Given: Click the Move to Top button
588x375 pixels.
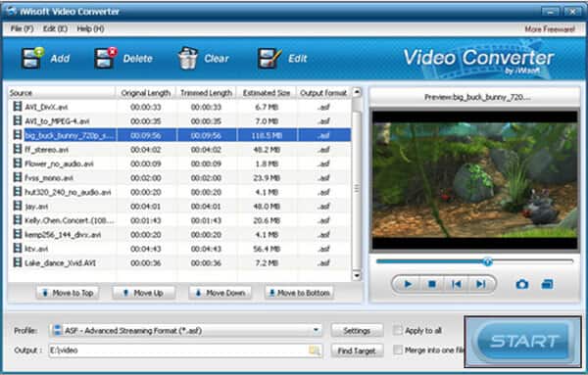Looking at the screenshot, I should pyautogui.click(x=68, y=293).
